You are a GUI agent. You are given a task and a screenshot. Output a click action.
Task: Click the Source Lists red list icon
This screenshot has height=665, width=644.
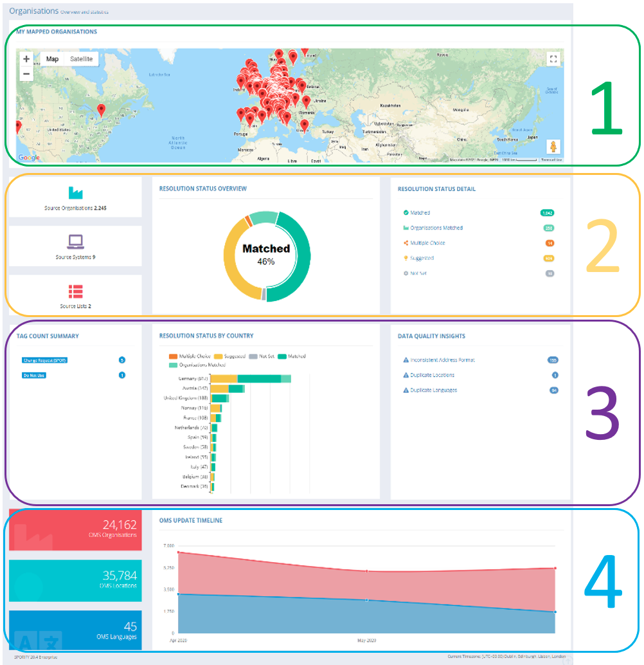click(76, 291)
